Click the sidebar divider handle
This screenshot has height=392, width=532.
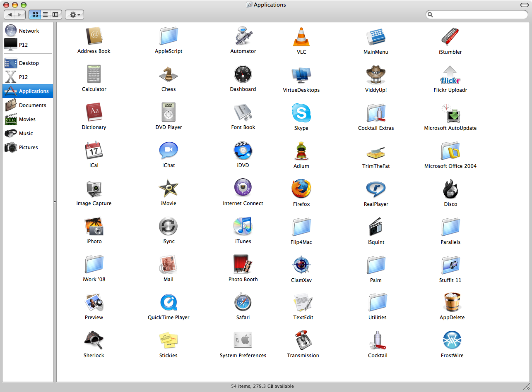click(x=55, y=202)
